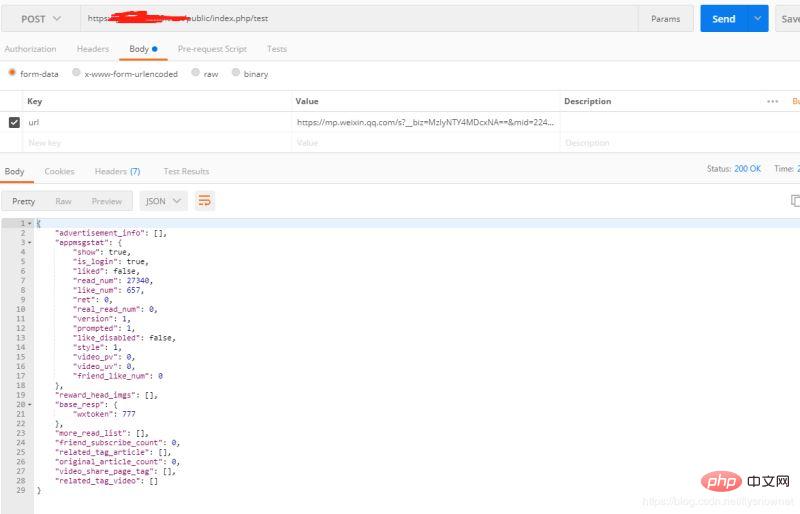Click the url key cell
This screenshot has height=514, width=800.
coord(157,123)
